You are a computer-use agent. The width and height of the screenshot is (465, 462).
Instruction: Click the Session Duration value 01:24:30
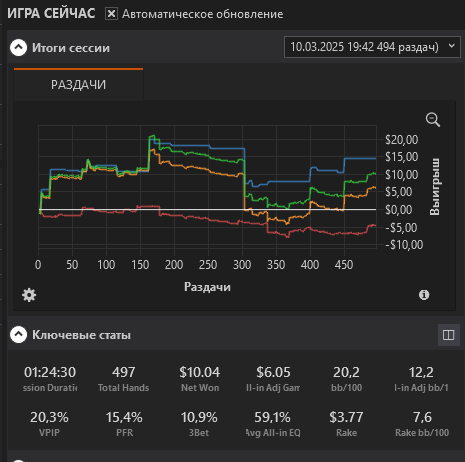(50, 372)
